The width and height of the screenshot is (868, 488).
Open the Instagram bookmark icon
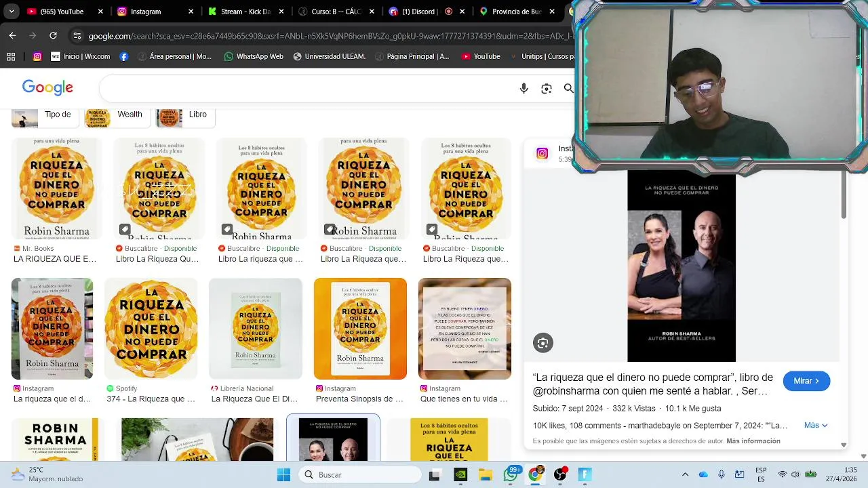tap(37, 57)
